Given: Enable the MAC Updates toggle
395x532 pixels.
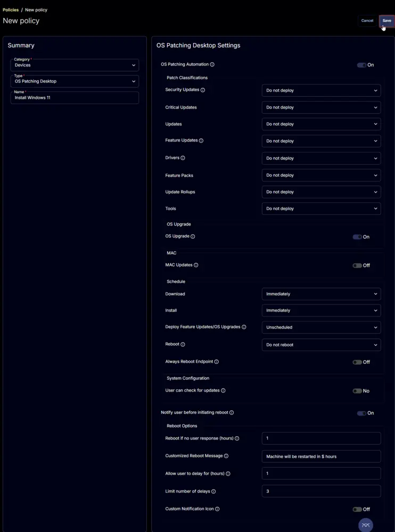Looking at the screenshot, I should 357,265.
